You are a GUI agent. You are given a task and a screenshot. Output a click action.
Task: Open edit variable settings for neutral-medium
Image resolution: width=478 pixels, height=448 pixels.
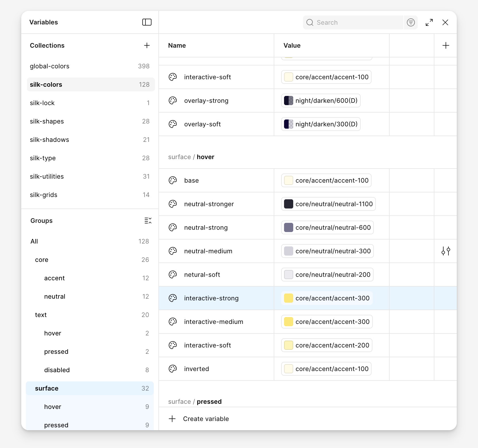(x=446, y=251)
